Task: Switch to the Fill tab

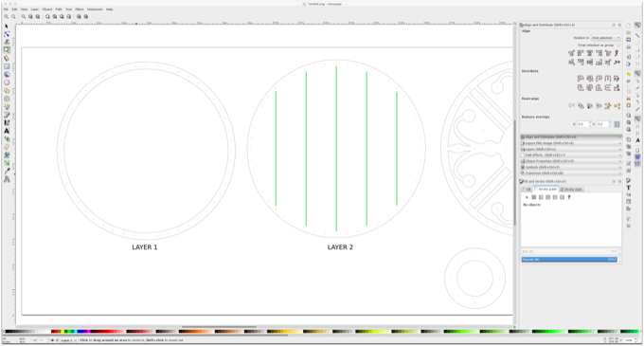Action: point(527,190)
